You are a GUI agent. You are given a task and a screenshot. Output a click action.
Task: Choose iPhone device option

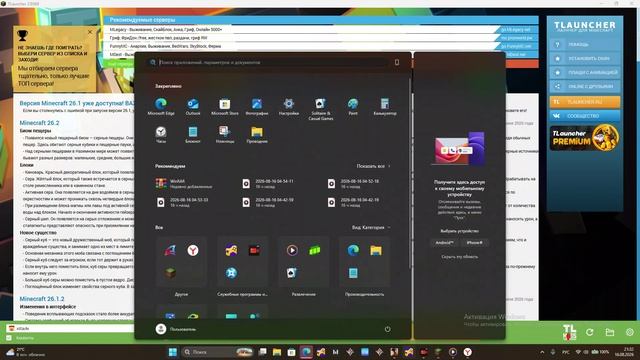(x=474, y=242)
